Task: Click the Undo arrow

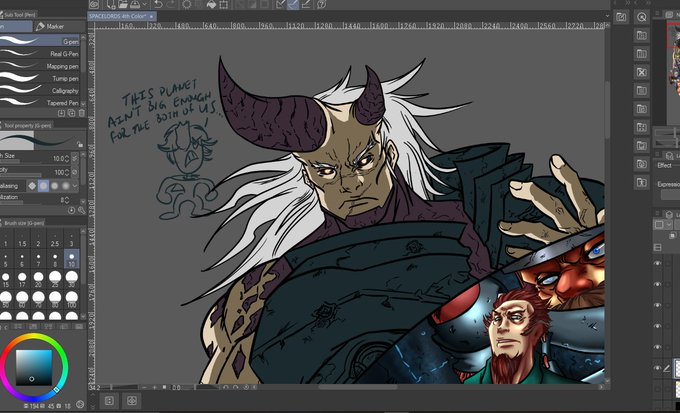Action: 158,4
